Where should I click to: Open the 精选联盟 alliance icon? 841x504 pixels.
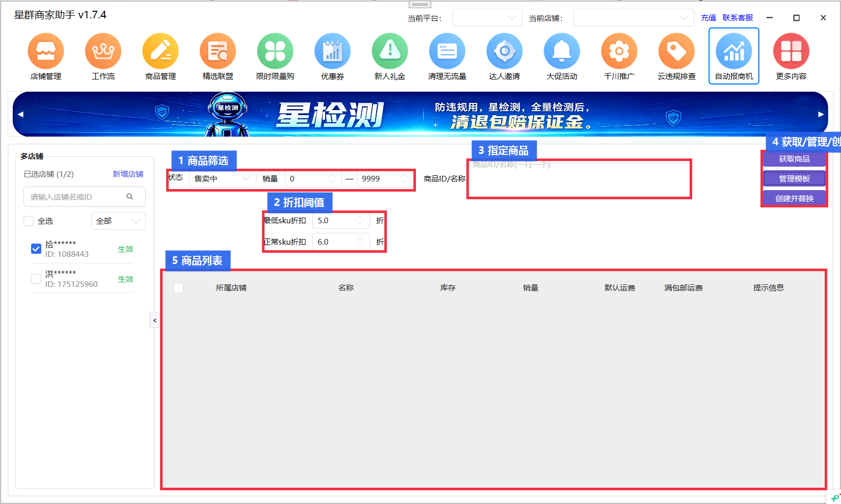click(218, 51)
